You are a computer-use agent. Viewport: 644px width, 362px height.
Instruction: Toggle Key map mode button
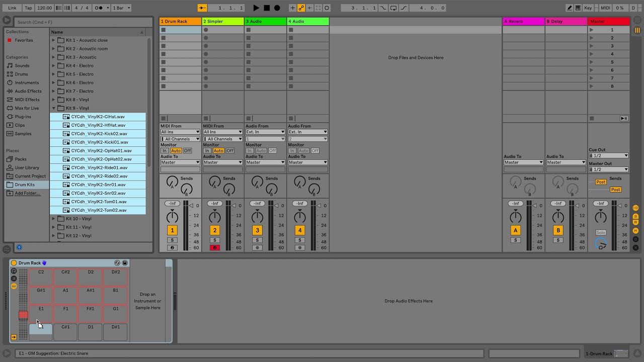[x=588, y=8]
